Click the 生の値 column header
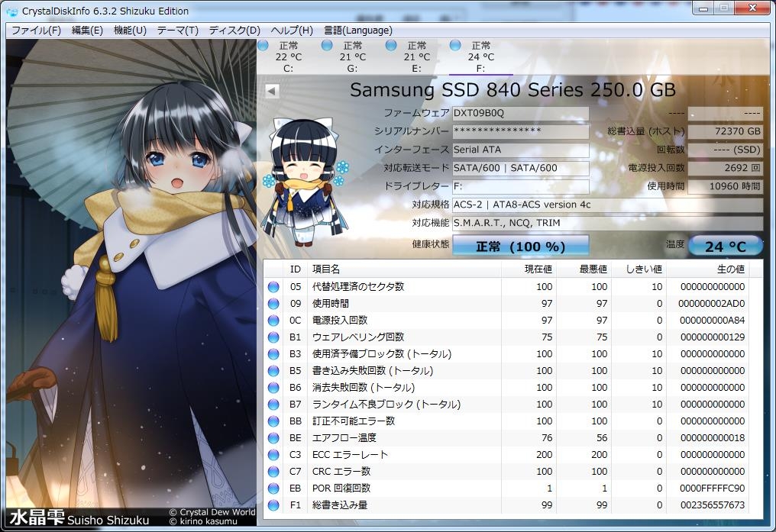 [x=708, y=269]
